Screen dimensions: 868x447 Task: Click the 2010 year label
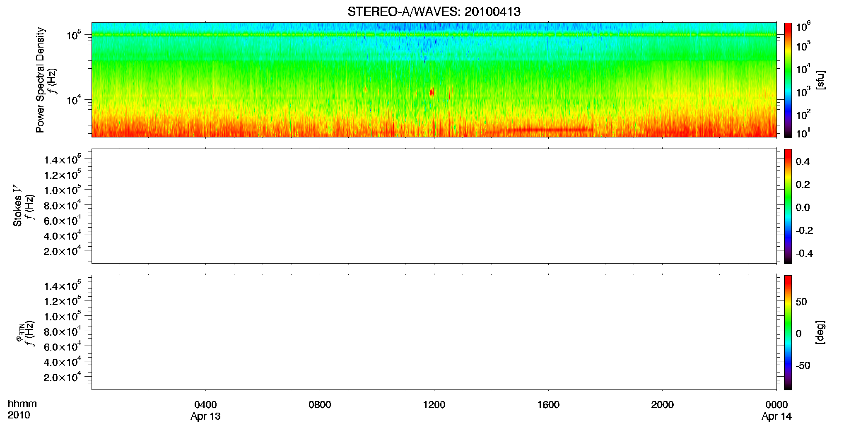coord(19,415)
